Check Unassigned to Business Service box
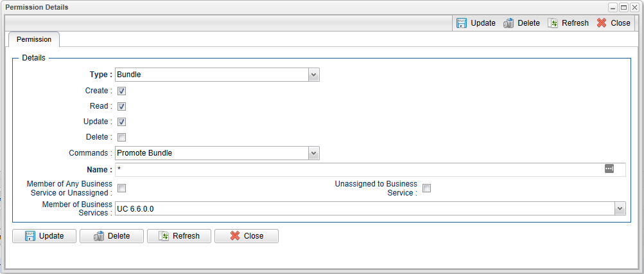Image resolution: width=644 pixels, height=274 pixels. (x=426, y=188)
